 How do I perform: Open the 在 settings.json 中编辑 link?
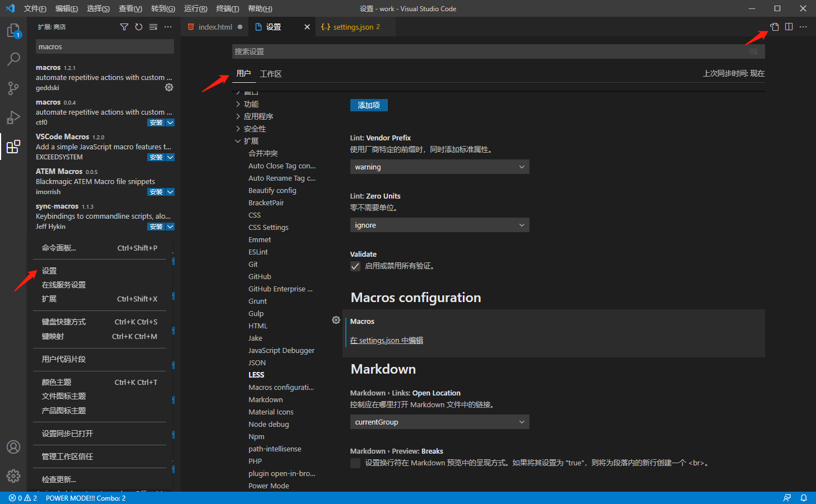coord(386,340)
